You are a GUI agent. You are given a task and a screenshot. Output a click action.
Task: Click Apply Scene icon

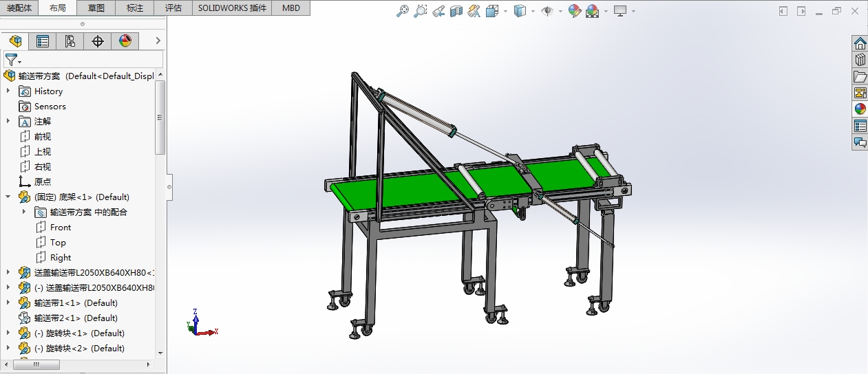click(592, 11)
